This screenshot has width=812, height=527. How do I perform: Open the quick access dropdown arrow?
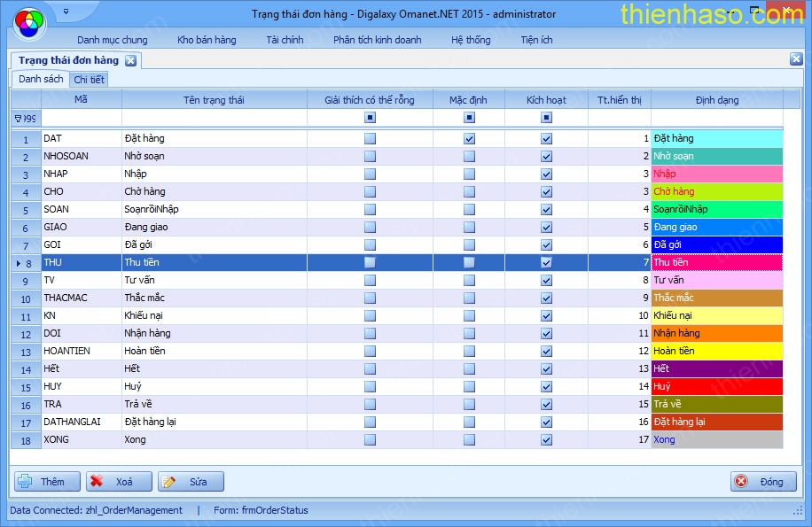click(65, 12)
